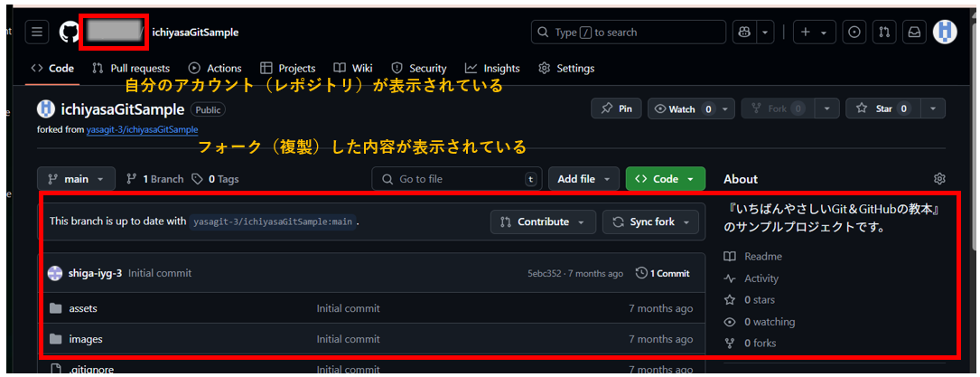Click the Fork button

[x=778, y=108]
